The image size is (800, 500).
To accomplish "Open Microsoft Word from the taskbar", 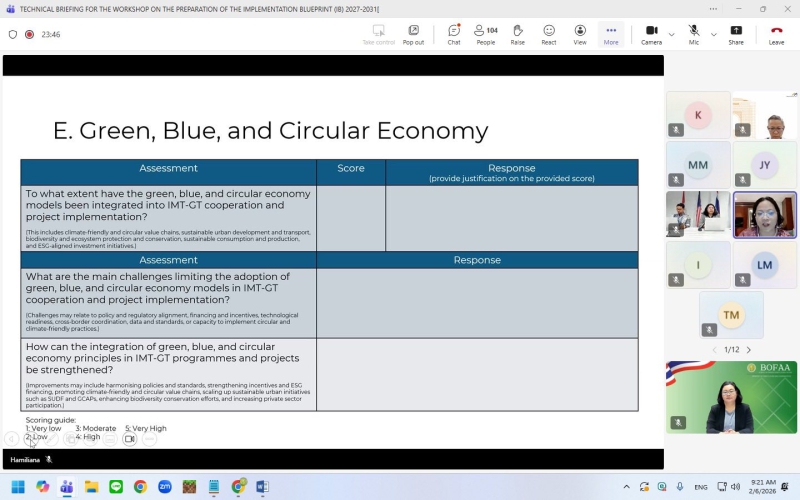I will [263, 487].
